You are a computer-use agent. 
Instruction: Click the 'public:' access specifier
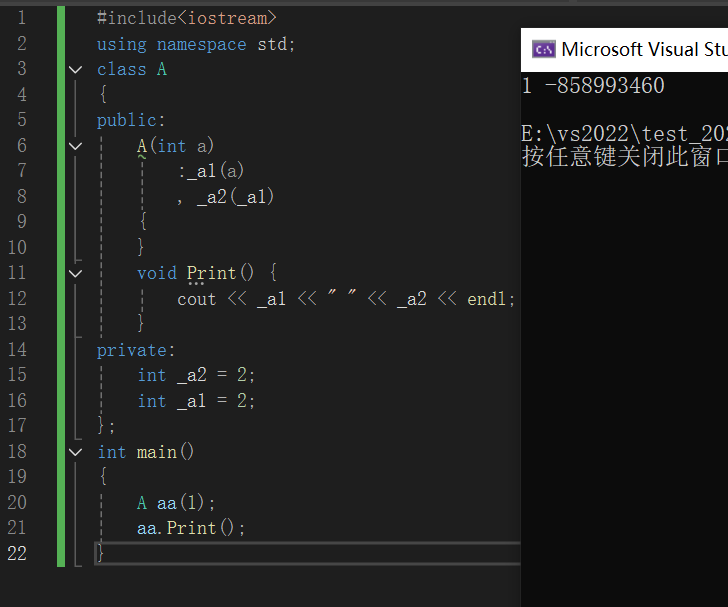[x=131, y=120]
